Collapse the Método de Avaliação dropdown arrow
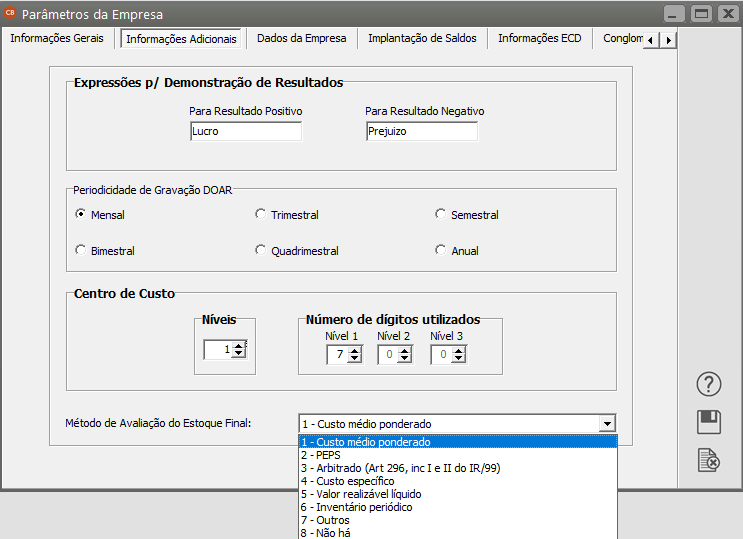This screenshot has width=743, height=539. pyautogui.click(x=607, y=424)
